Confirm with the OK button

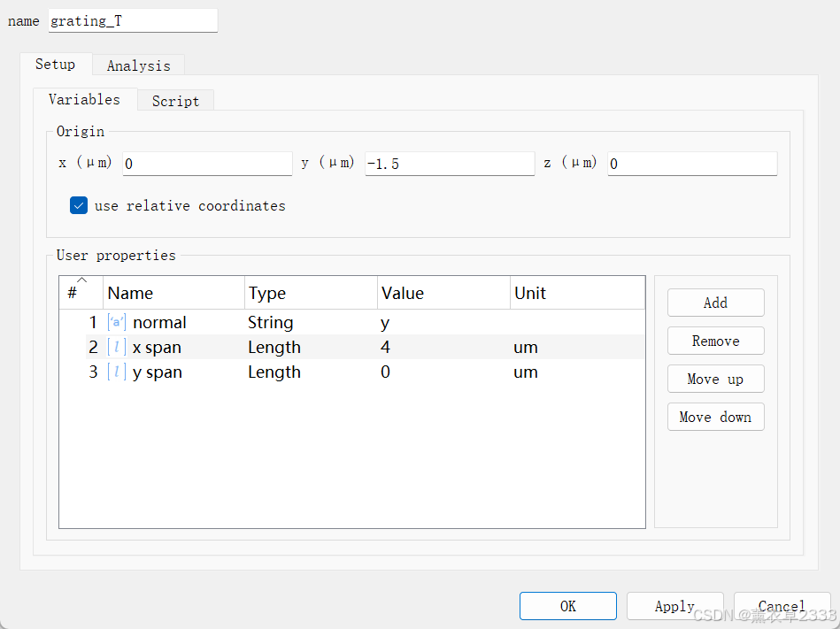(x=568, y=606)
